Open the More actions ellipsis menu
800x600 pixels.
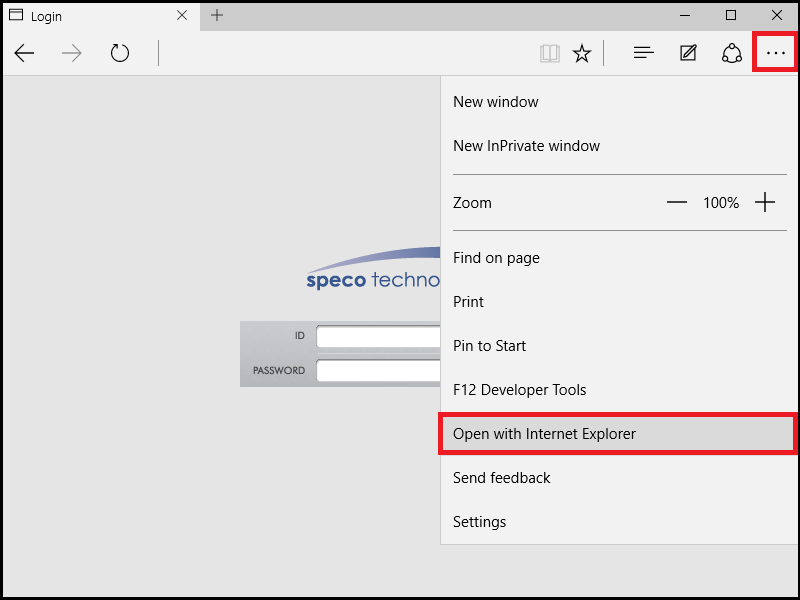click(x=775, y=53)
